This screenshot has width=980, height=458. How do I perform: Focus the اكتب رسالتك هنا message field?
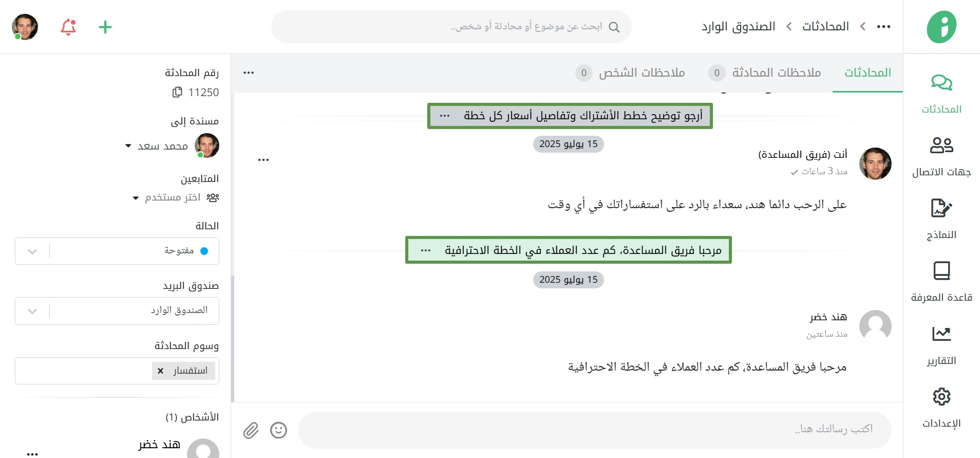click(x=595, y=430)
